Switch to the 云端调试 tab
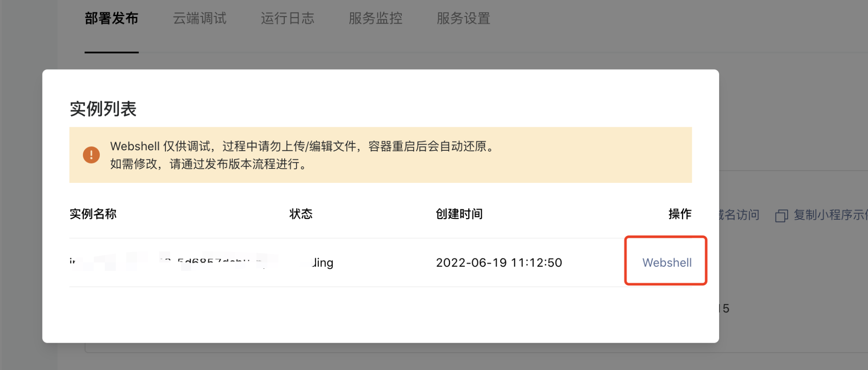This screenshot has width=868, height=370. click(x=200, y=18)
